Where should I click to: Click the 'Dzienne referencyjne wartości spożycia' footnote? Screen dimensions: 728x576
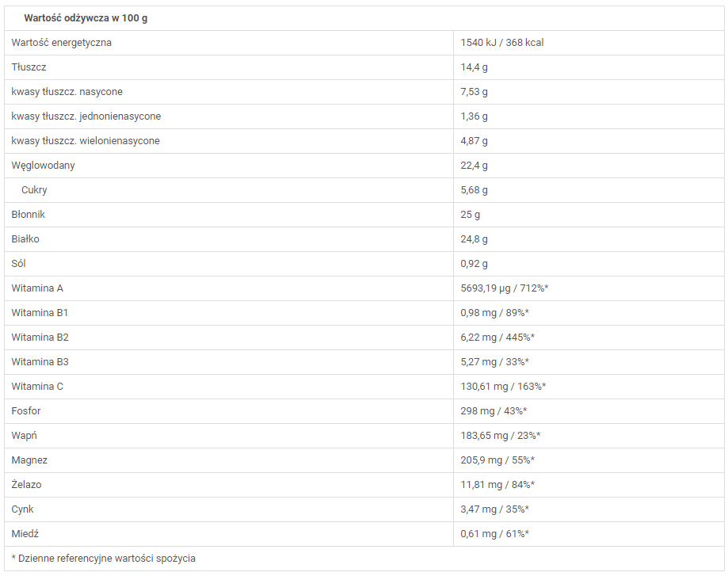click(x=103, y=559)
